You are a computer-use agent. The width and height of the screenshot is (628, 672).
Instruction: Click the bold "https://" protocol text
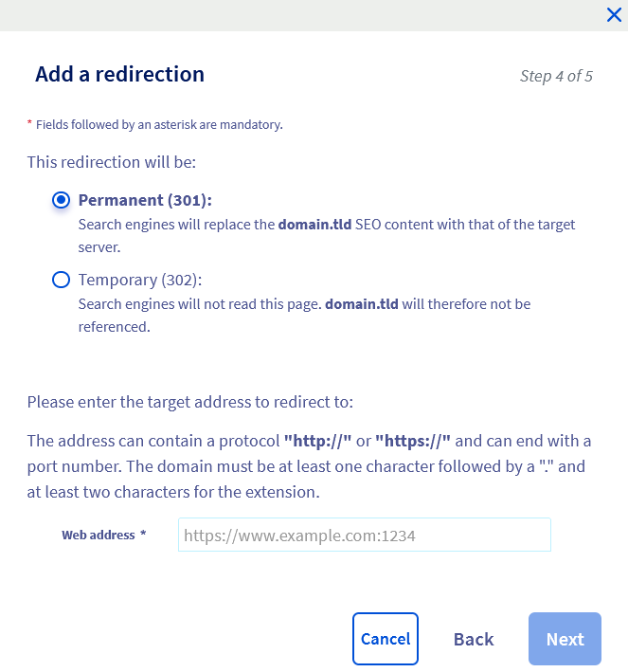coord(413,442)
